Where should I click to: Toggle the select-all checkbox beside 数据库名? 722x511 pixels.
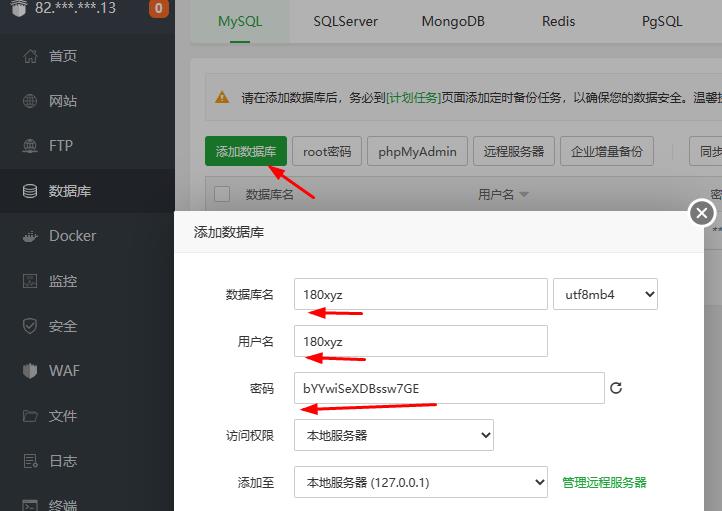point(222,194)
